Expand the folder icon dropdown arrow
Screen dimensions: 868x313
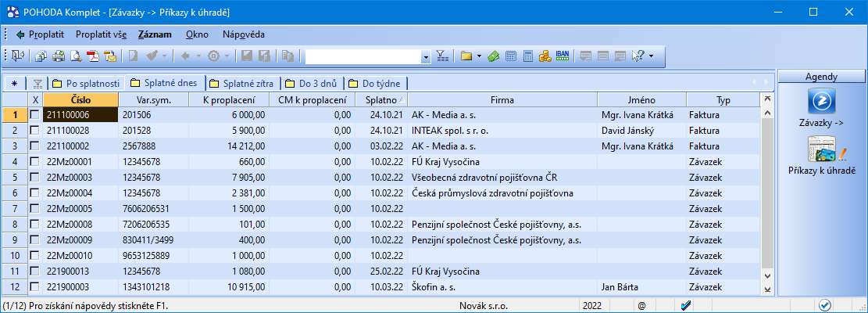[479, 56]
